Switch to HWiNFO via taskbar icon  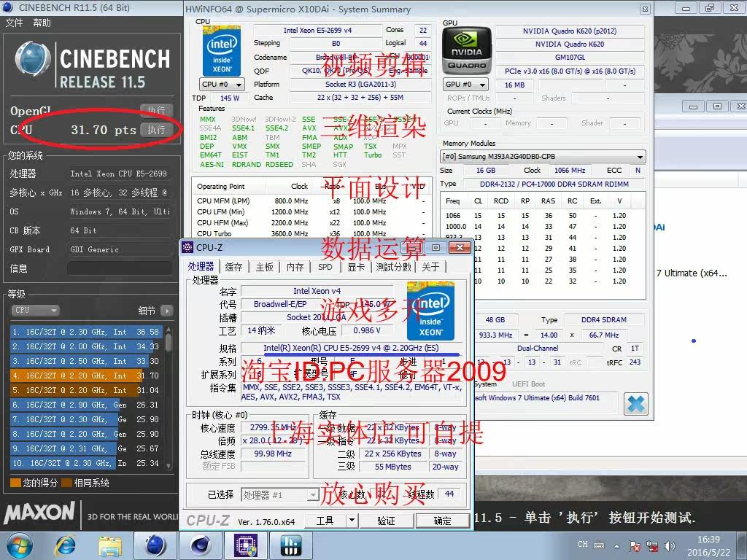291,545
